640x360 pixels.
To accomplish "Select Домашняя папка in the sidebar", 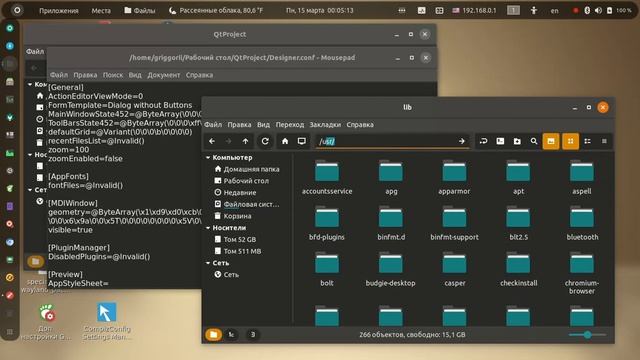I will [x=247, y=169].
